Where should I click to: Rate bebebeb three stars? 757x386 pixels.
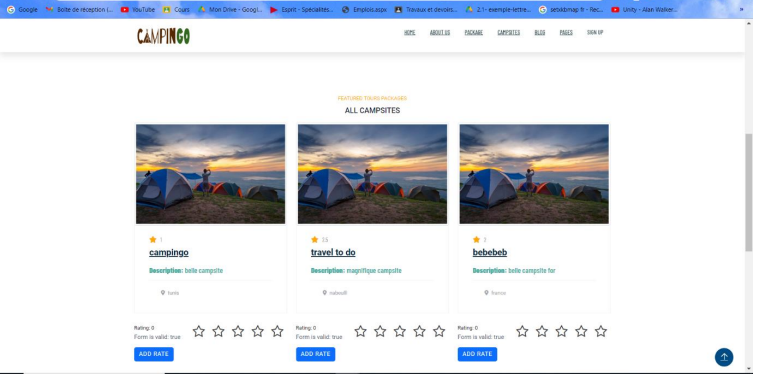coord(561,331)
